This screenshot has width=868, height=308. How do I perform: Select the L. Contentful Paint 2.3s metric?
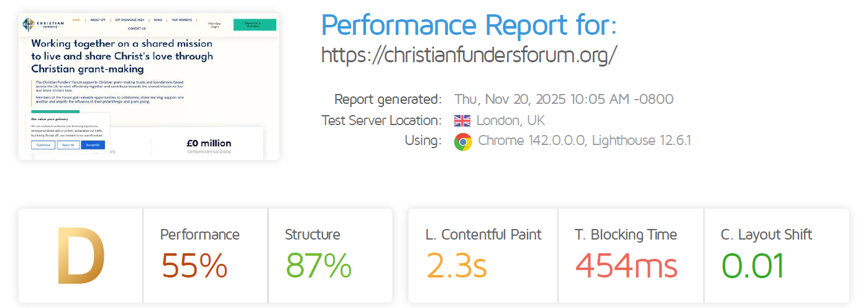[456, 266]
